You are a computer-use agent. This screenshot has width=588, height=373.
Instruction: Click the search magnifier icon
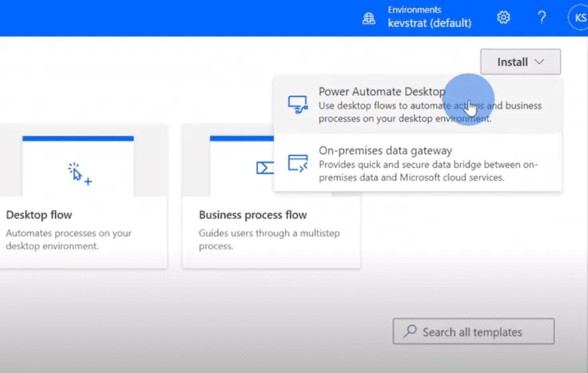tap(410, 332)
